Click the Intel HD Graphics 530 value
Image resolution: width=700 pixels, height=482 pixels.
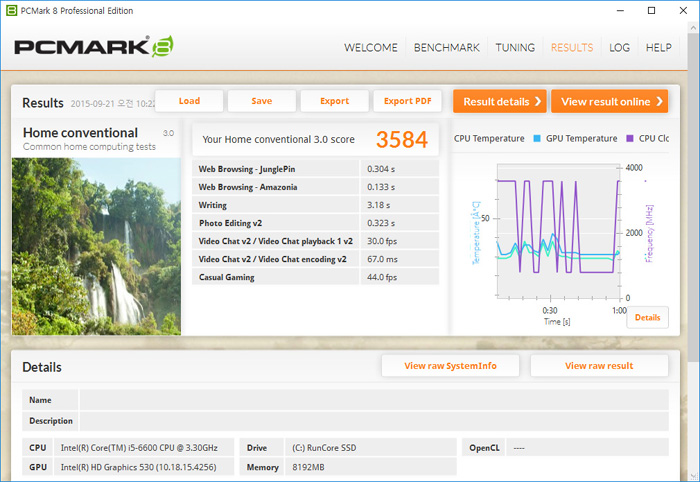[x=138, y=467]
